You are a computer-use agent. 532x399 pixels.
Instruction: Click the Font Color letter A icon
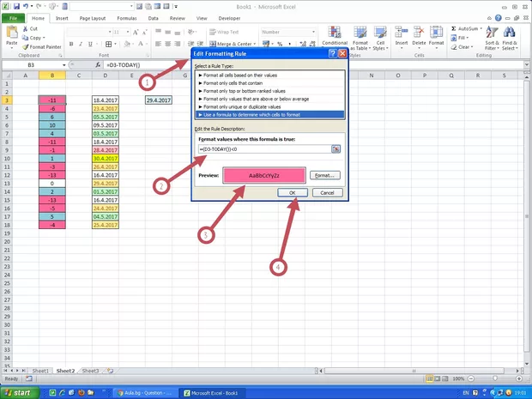(141, 44)
